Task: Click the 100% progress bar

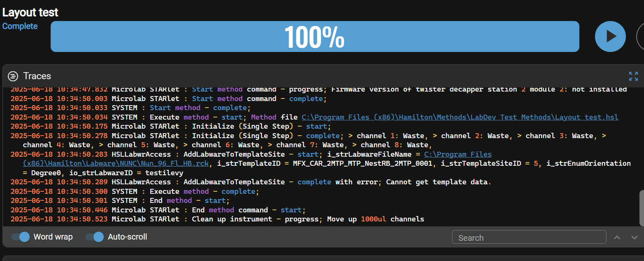Action: coord(315,37)
